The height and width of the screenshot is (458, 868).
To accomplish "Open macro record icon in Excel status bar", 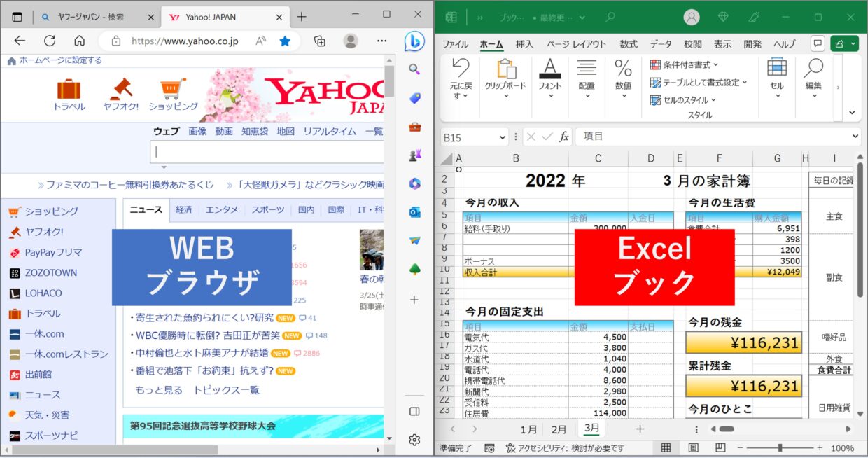I will pos(489,448).
